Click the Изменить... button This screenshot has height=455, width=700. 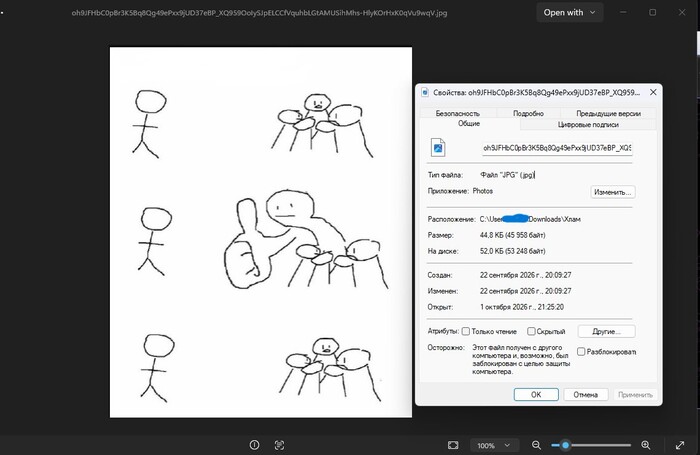(612, 192)
